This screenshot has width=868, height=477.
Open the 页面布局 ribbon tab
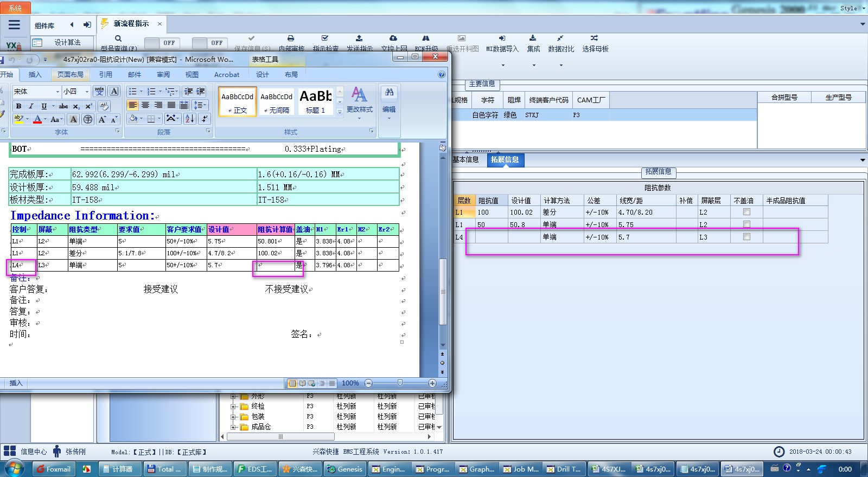71,74
